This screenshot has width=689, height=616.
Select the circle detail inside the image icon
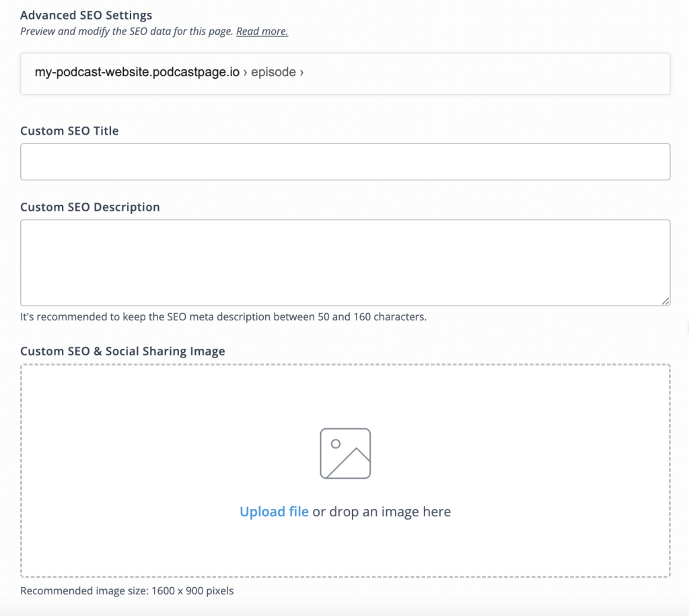[x=335, y=444]
